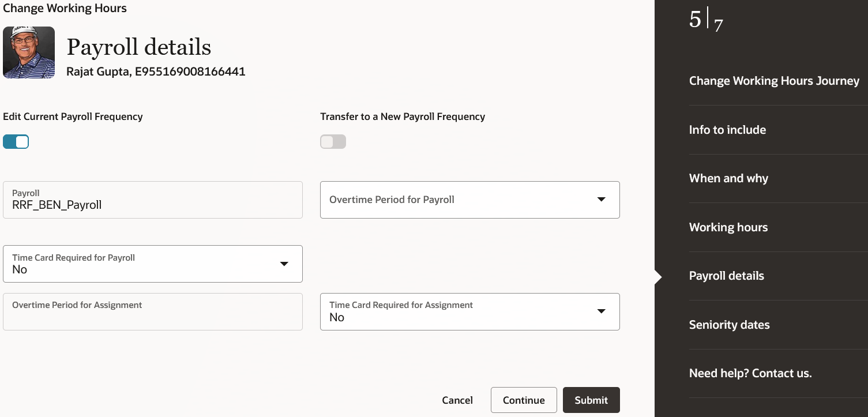This screenshot has height=417, width=868.
Task: Click the Payroll field RRF_BEN_Payroll
Action: click(153, 200)
